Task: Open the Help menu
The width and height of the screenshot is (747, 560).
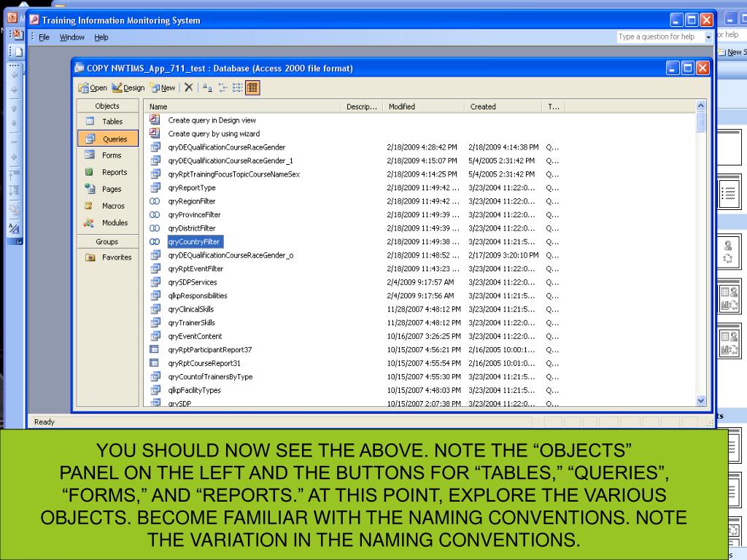Action: point(101,37)
